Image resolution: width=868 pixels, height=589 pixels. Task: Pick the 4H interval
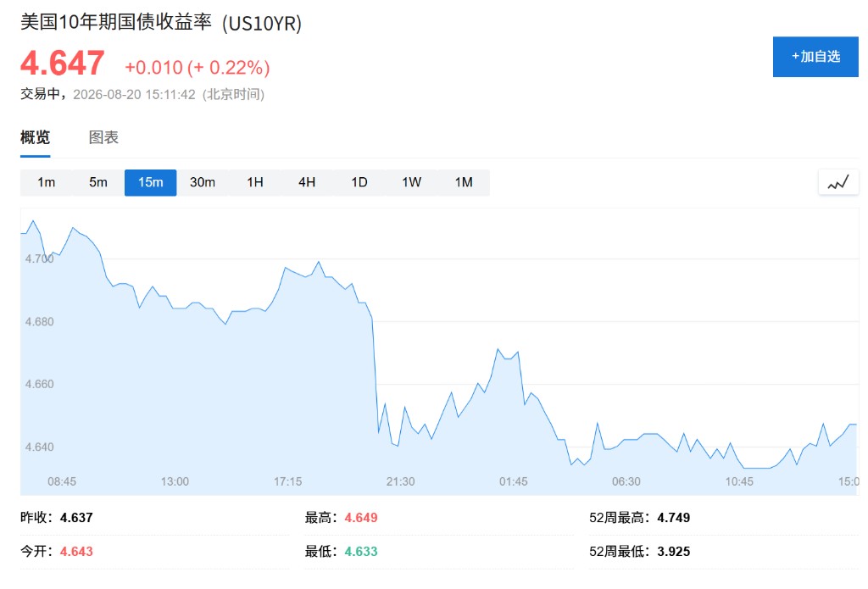[x=307, y=183]
